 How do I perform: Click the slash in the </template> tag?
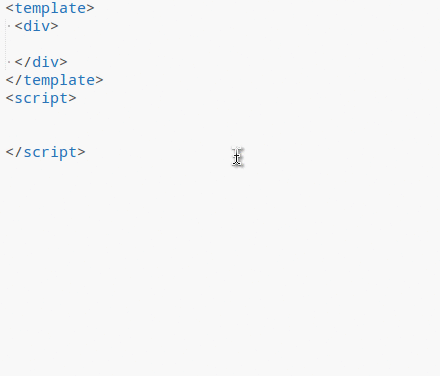[19, 80]
